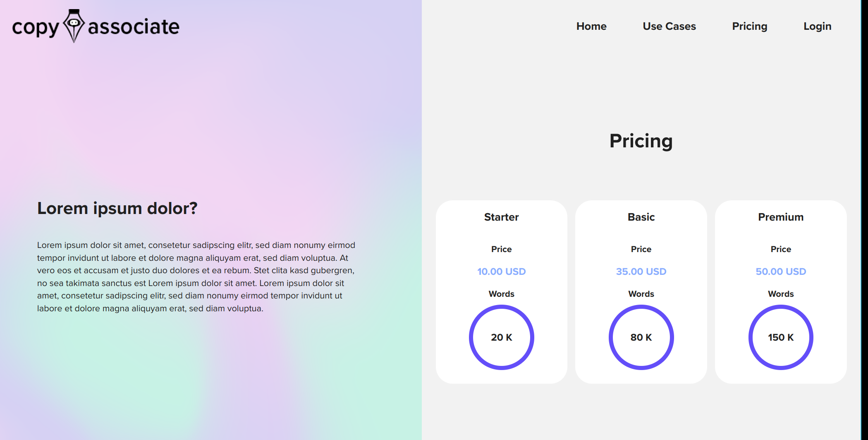Screen dimensions: 868x440
Task: Click the Words label in Starter card
Action: click(x=501, y=294)
